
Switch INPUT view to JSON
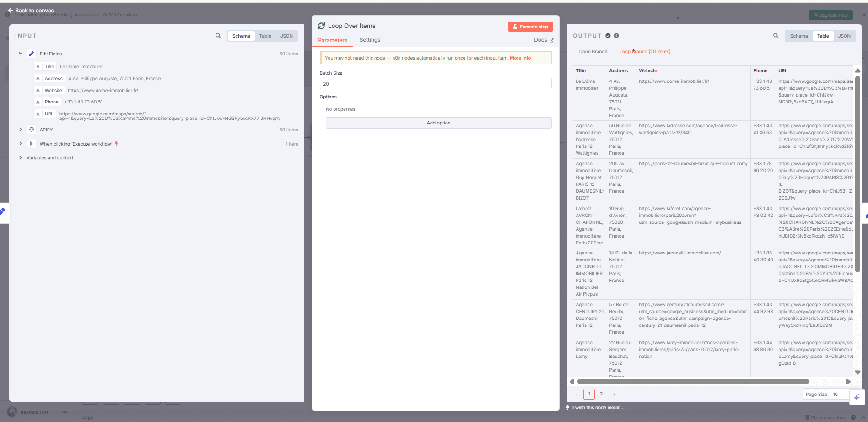point(287,36)
